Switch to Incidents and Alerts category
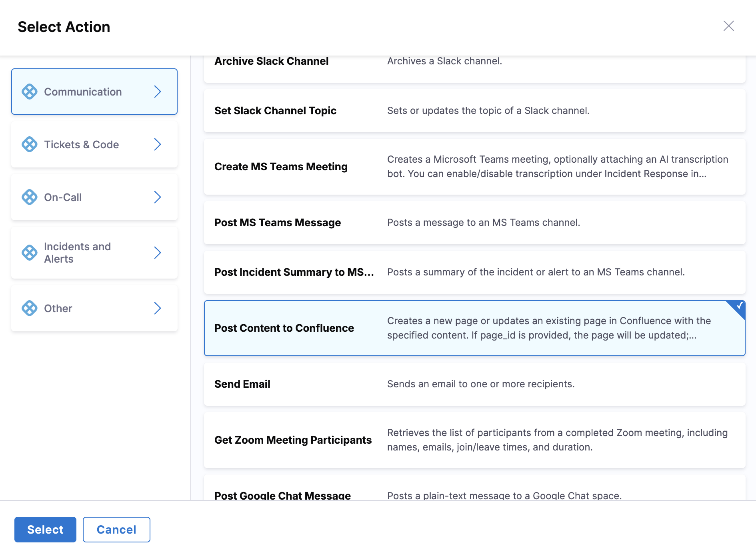The width and height of the screenshot is (756, 554). (94, 253)
